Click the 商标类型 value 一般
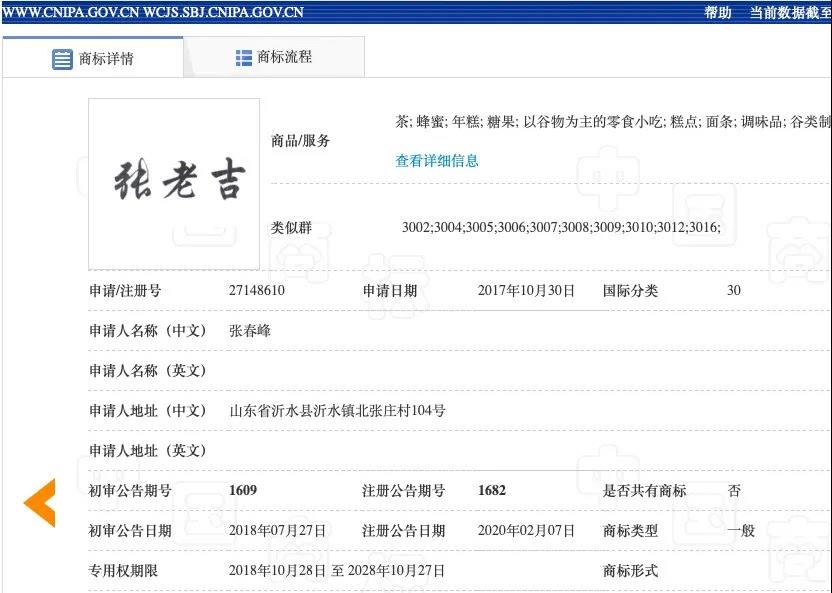The image size is (832, 593). tap(741, 530)
